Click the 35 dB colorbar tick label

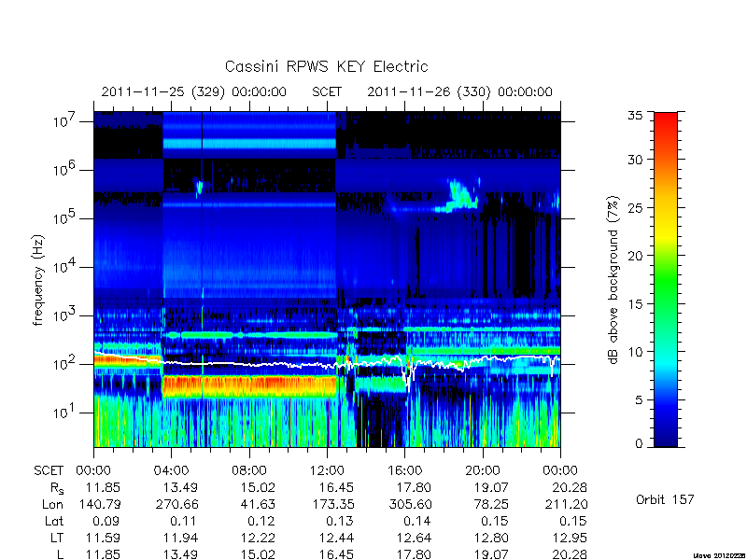coord(636,116)
